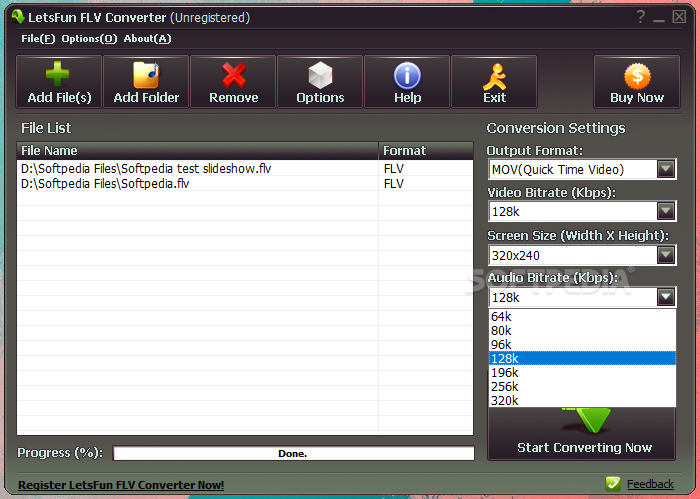Choose 320k audio bitrate option
The width and height of the screenshot is (700, 499).
(x=582, y=400)
